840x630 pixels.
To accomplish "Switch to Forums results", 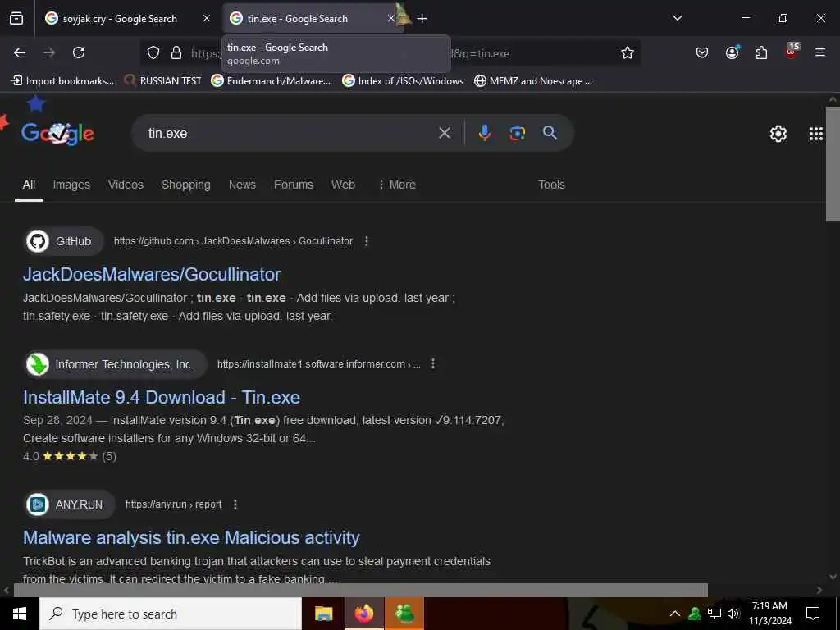I will click(294, 185).
